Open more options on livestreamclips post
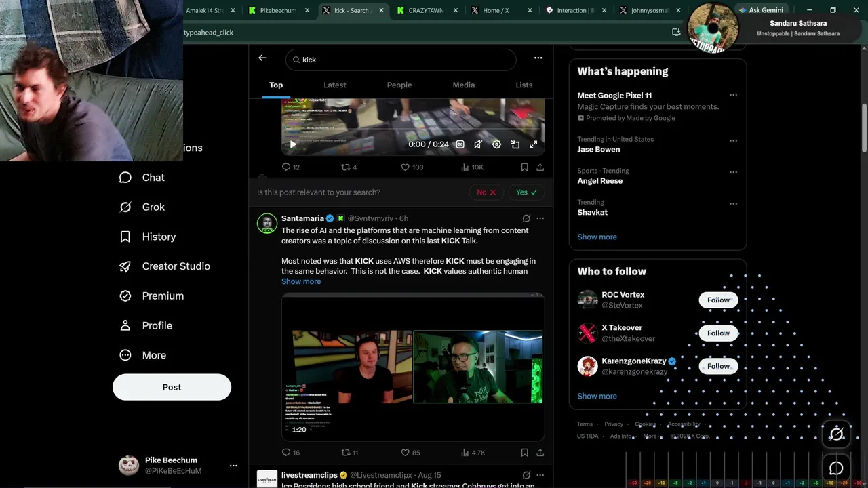 pos(540,475)
